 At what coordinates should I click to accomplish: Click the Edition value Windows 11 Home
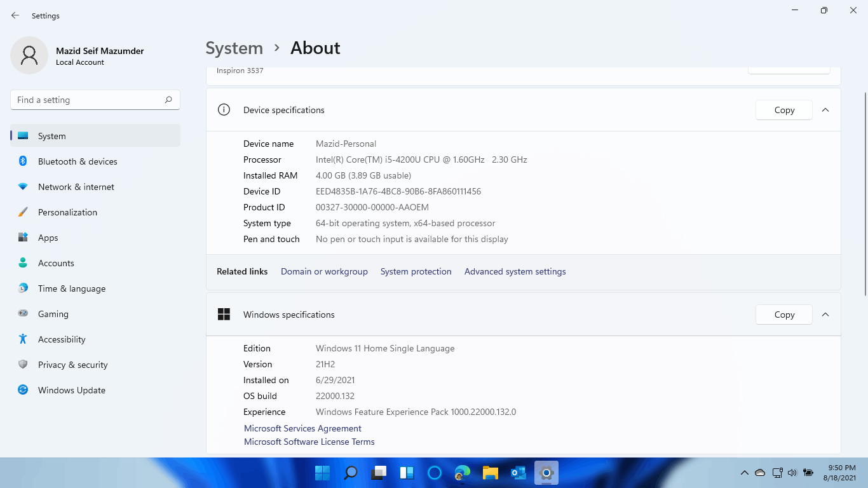coord(385,348)
